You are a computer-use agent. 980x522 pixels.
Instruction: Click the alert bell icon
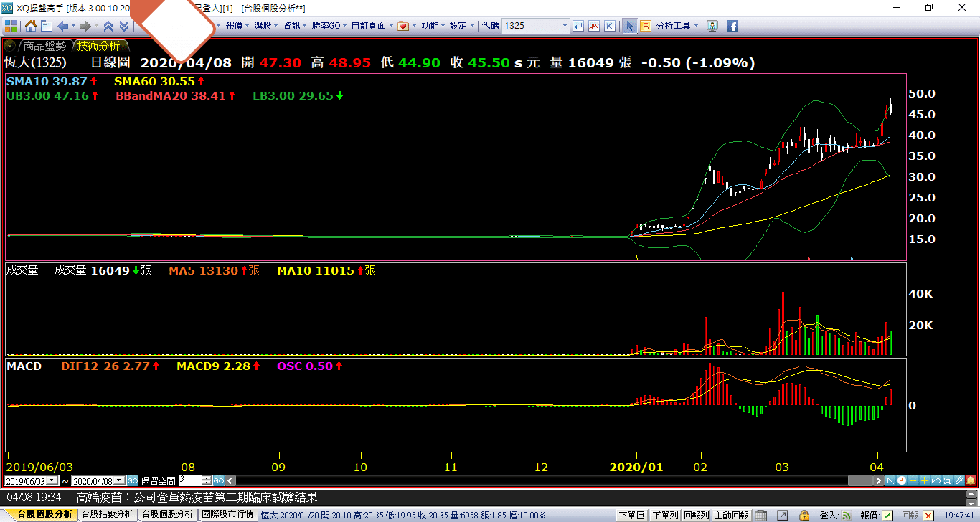(x=971, y=480)
